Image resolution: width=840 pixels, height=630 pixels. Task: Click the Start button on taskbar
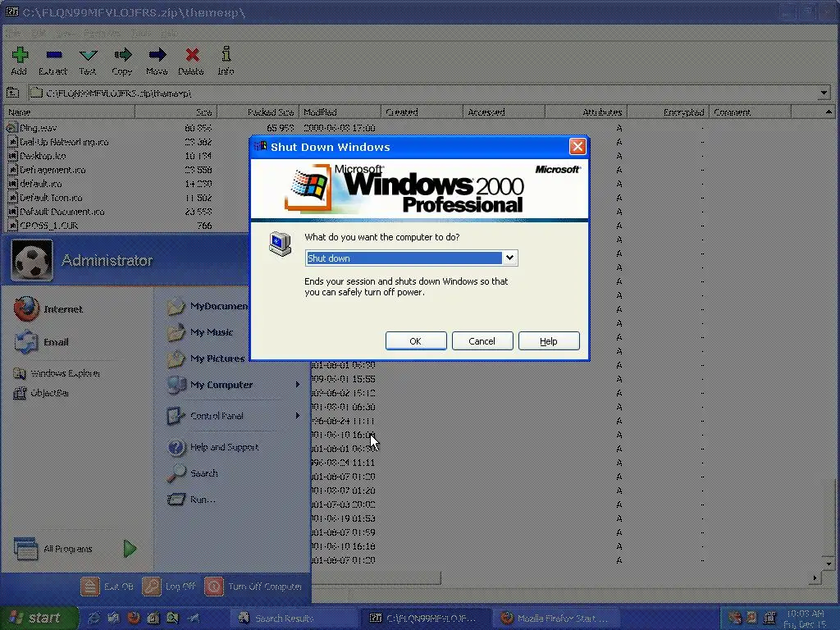[x=39, y=618]
